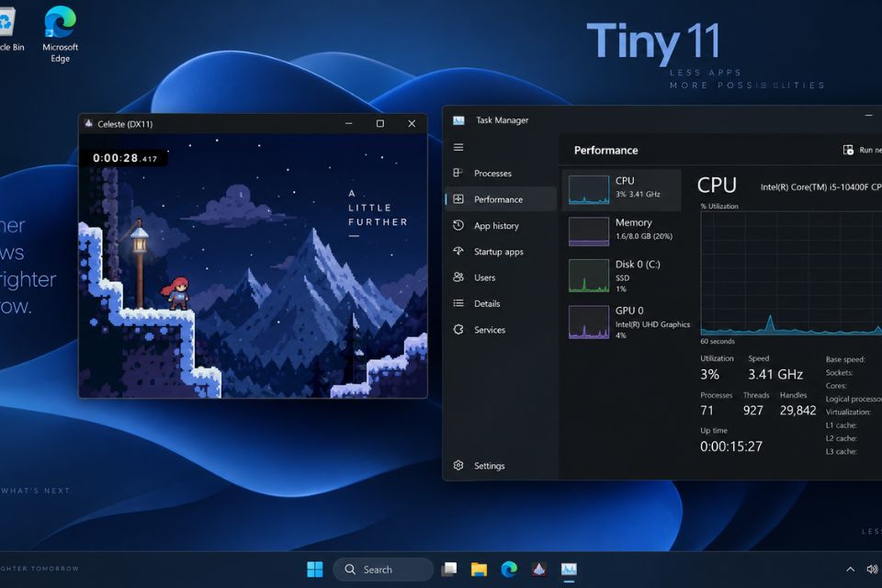Open the Windows Start menu
The height and width of the screenshot is (588, 882).
tap(315, 570)
